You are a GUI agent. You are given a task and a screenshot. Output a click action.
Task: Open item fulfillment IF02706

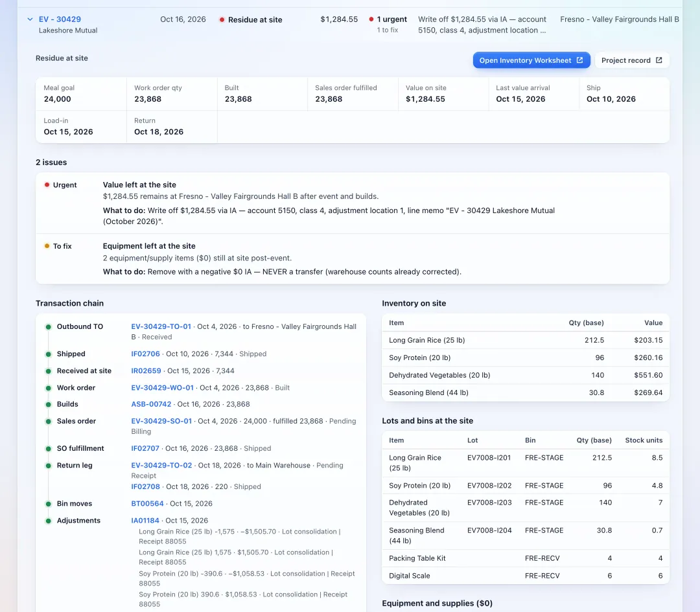click(x=146, y=354)
